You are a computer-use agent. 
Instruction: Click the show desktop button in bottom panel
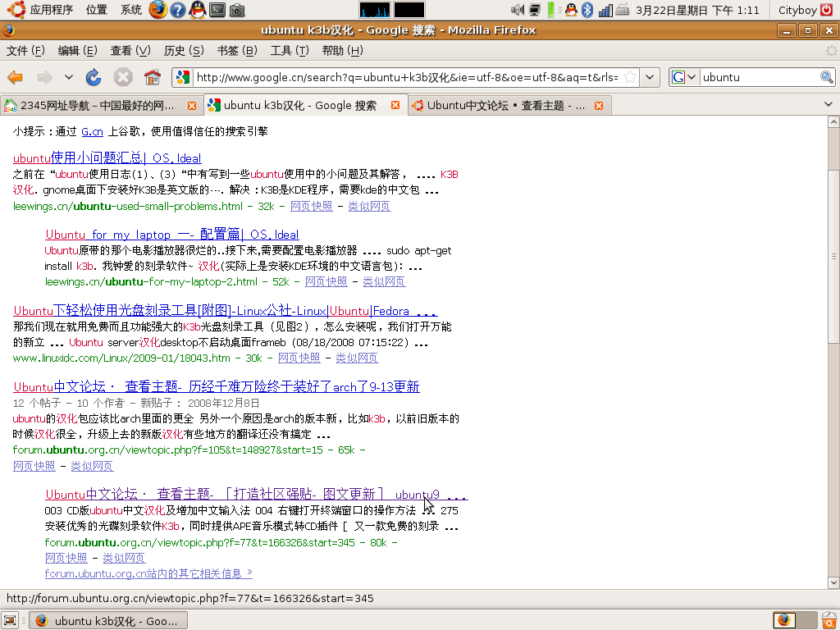click(x=10, y=620)
